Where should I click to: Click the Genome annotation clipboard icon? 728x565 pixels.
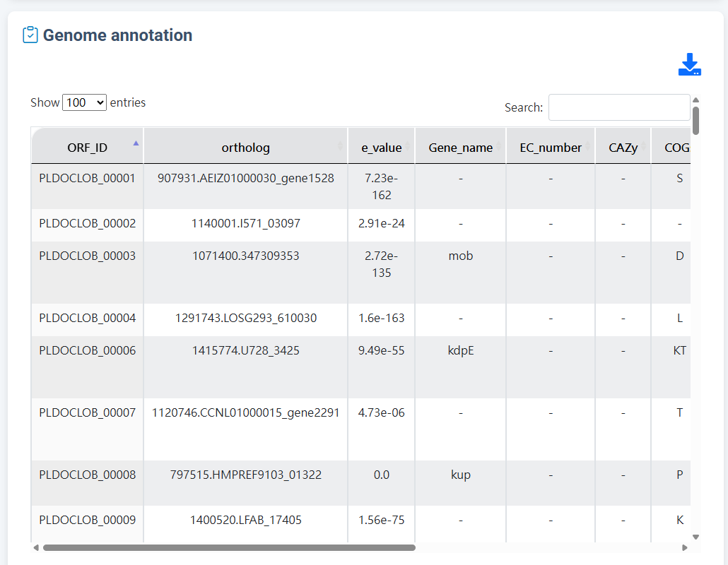point(30,35)
